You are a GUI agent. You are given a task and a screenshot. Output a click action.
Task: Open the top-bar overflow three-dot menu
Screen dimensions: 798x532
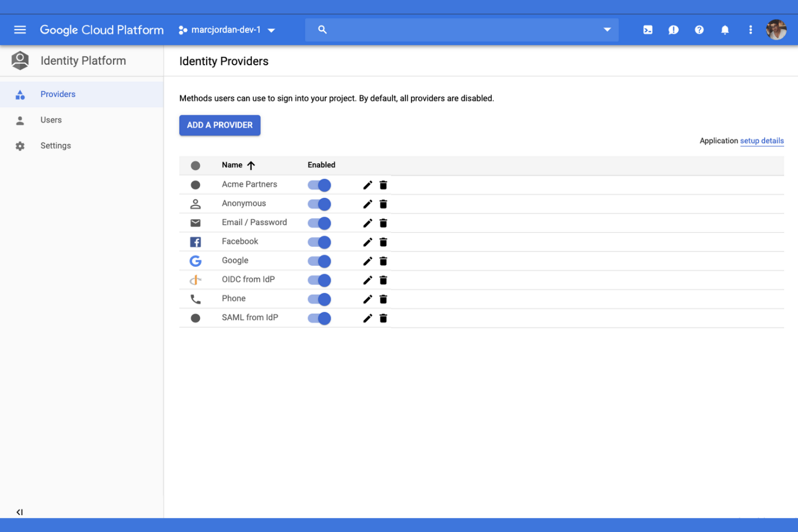pos(751,30)
